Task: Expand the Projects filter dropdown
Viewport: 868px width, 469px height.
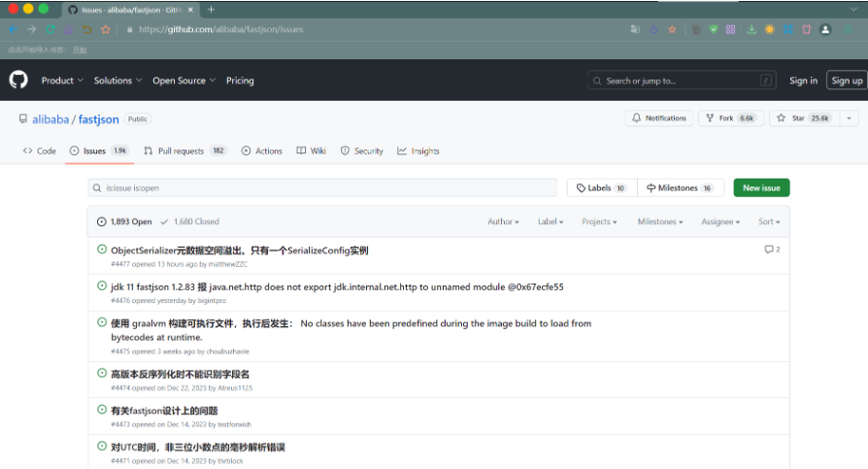Action: tap(599, 221)
